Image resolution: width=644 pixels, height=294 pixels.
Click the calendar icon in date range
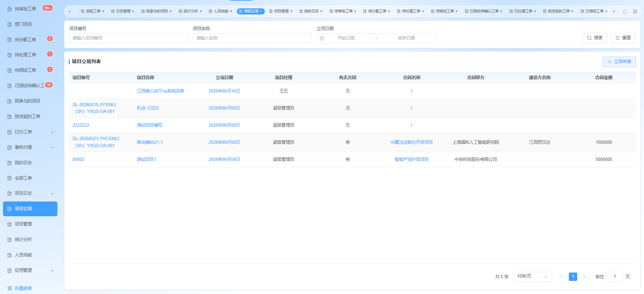(x=322, y=39)
